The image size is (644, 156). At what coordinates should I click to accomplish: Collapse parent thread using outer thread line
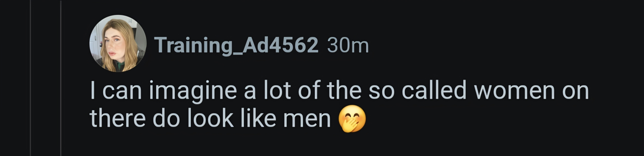[x=30, y=78]
